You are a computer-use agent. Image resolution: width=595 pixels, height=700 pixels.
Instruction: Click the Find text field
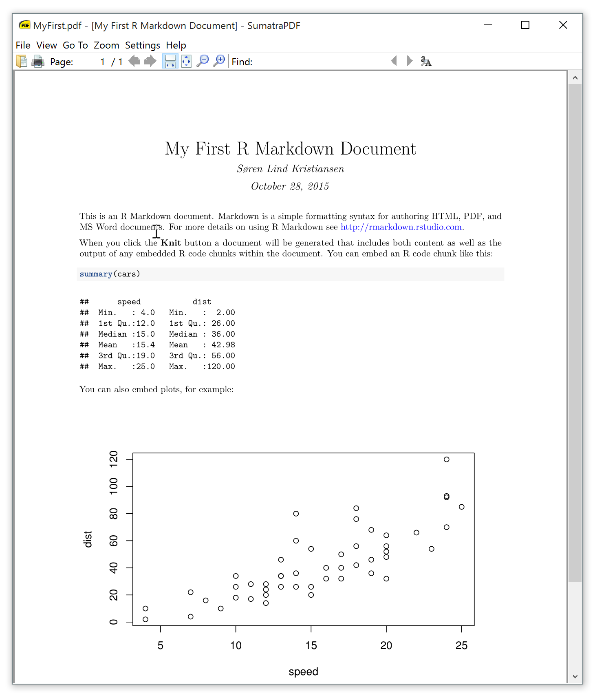[x=320, y=62]
